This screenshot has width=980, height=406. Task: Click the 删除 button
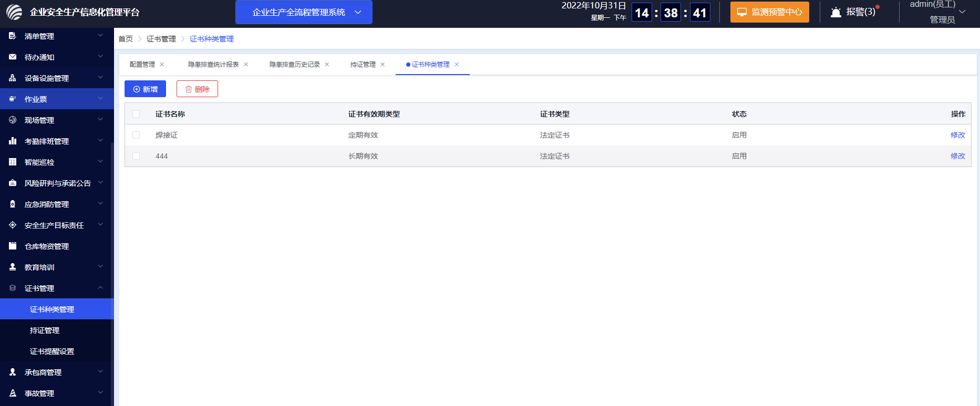(x=197, y=89)
